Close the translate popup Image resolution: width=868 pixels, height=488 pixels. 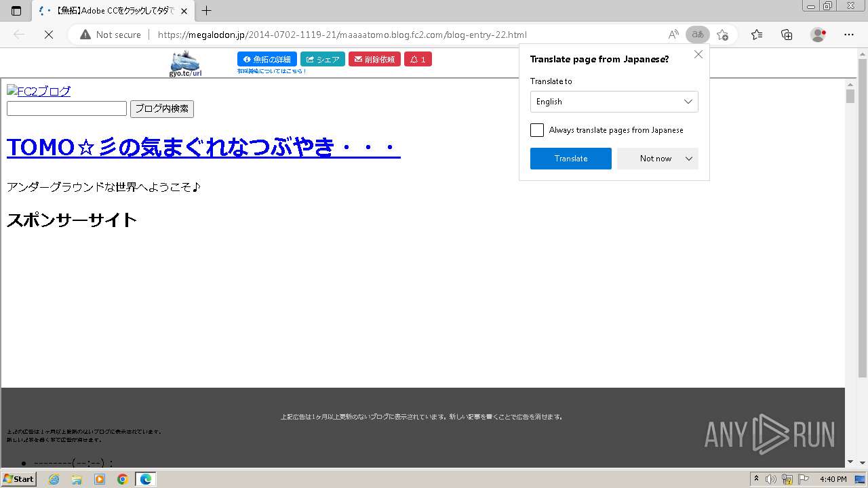[698, 54]
